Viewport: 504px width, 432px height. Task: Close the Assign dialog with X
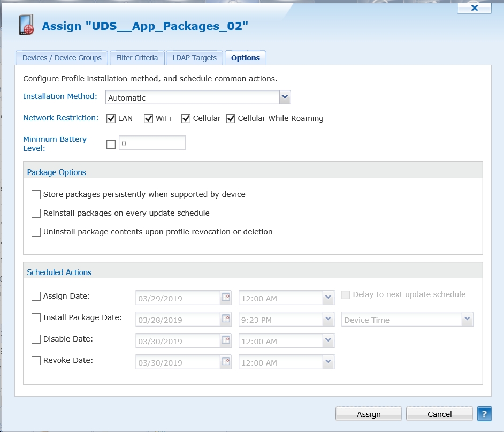pos(474,7)
